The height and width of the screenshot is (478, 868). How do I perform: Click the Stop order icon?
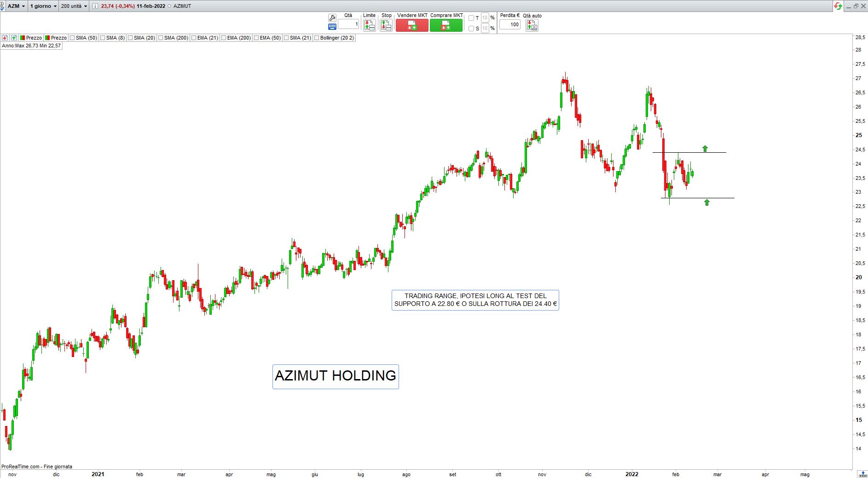point(386,25)
